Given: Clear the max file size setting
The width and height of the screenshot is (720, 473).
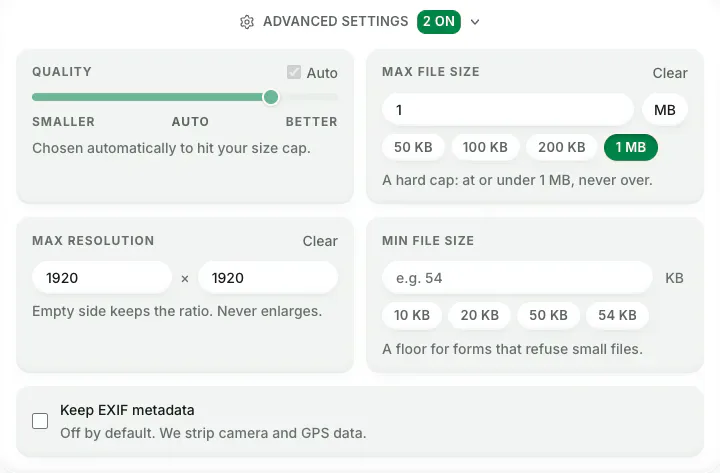Looking at the screenshot, I should point(670,73).
